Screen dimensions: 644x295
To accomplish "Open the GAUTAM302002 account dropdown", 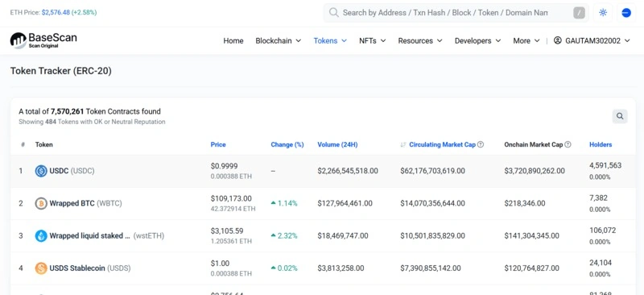I will [x=592, y=41].
